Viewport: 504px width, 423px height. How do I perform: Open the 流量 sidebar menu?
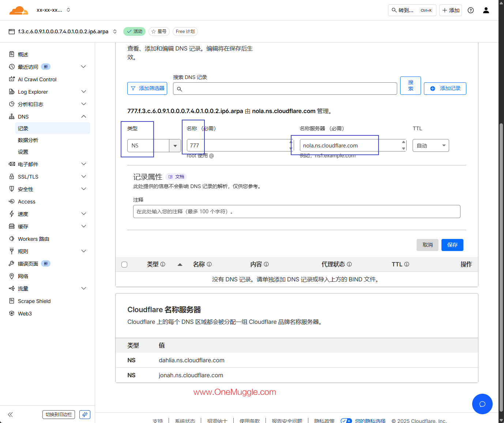pos(48,288)
